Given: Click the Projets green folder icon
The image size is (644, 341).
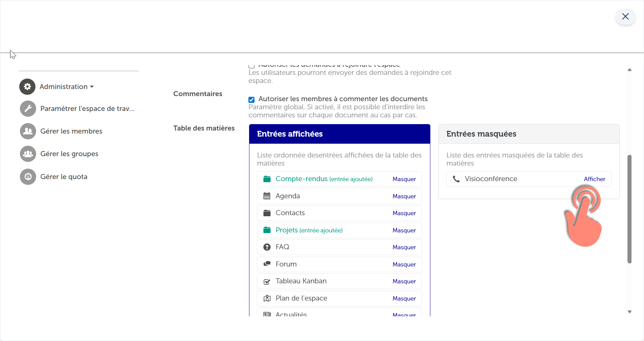Looking at the screenshot, I should (267, 230).
